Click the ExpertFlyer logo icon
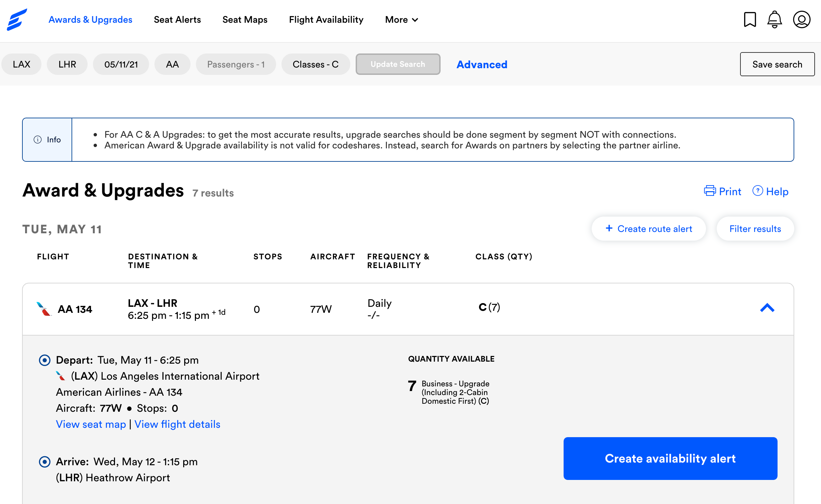 17,20
